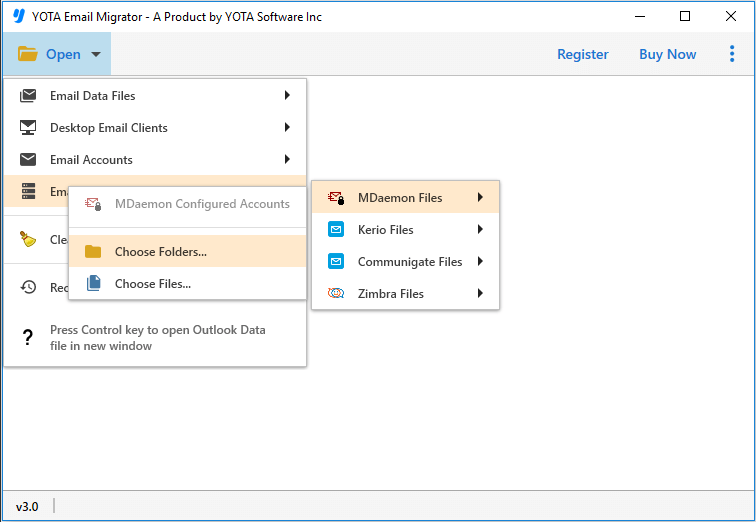Maximize the YOTA Email Migrator window
This screenshot has height=522, width=756.
click(x=685, y=16)
